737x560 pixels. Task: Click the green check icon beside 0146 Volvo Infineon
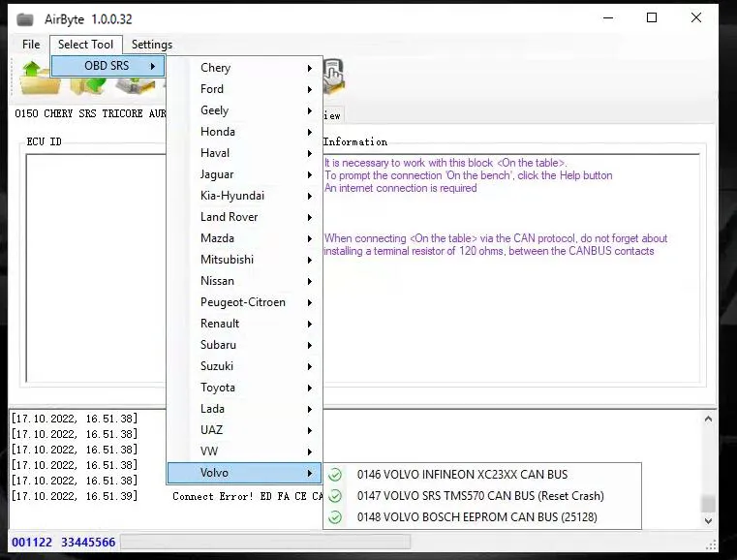pyautogui.click(x=335, y=475)
